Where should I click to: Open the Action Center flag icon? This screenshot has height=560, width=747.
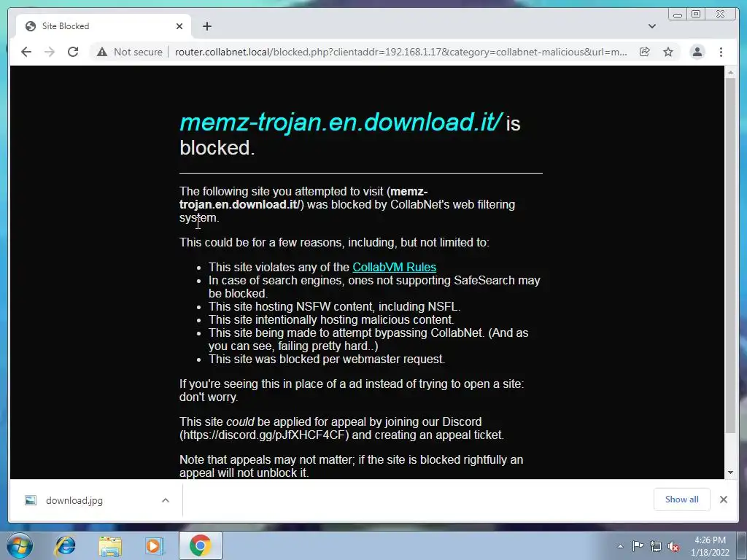638,546
